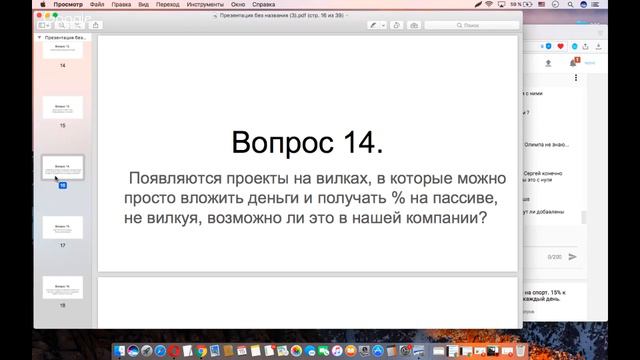Image resolution: width=640 pixels, height=360 pixels.
Task: Click the share icon in browser toolbar
Action: point(586,46)
